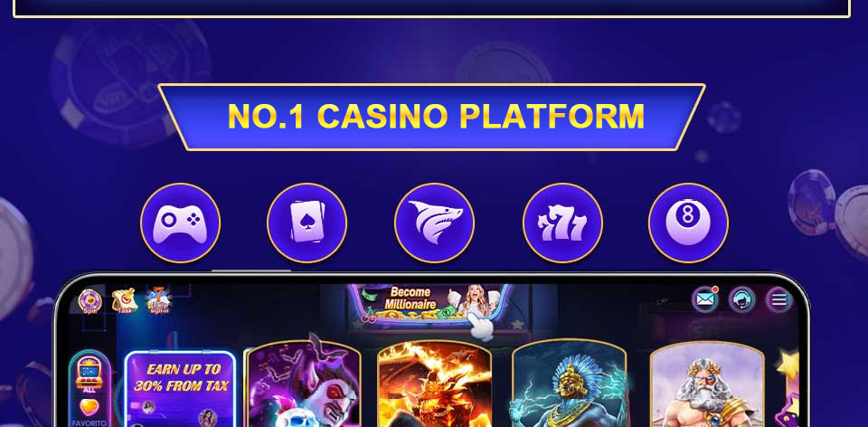Image resolution: width=868 pixels, height=427 pixels.
Task: Select the spade cards category icon
Action: pyautogui.click(x=307, y=223)
